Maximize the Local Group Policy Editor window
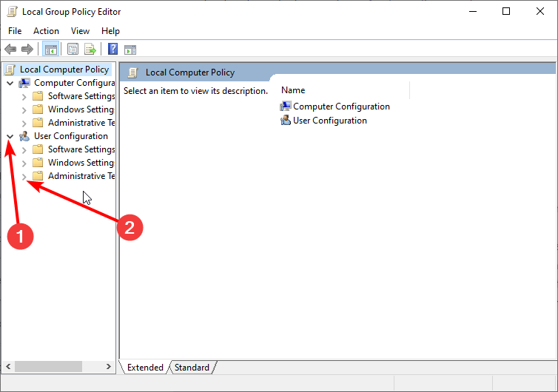This screenshot has width=558, height=392. point(506,12)
